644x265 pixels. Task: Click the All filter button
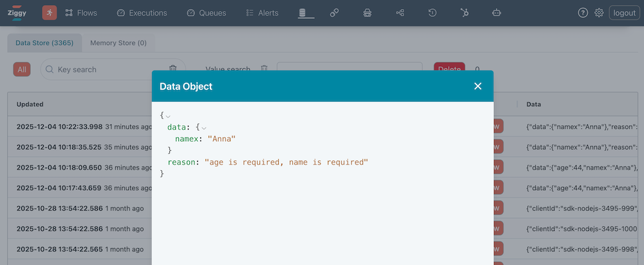click(22, 70)
